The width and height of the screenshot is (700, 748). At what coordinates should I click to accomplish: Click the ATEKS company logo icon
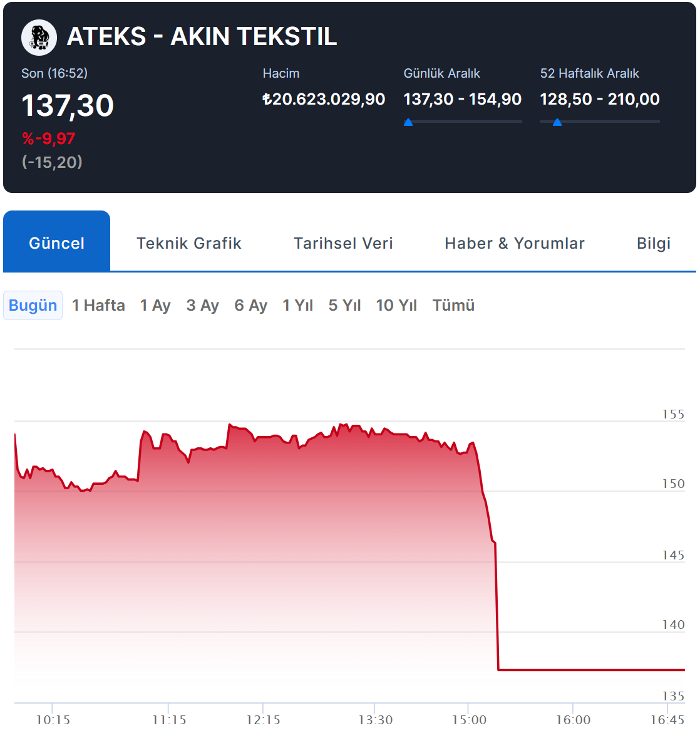tap(39, 37)
